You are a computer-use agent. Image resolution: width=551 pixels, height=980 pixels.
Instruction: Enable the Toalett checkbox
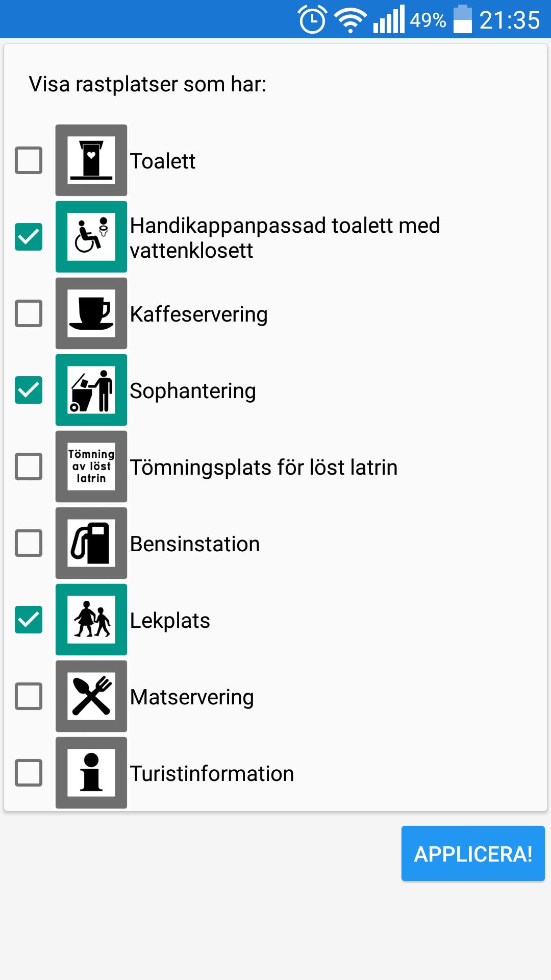click(x=29, y=160)
